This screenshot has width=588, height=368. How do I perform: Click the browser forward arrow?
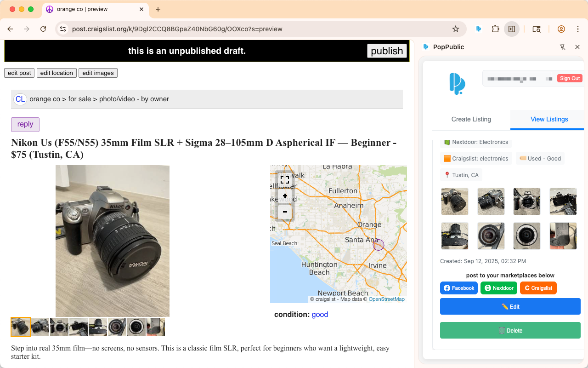coord(27,29)
